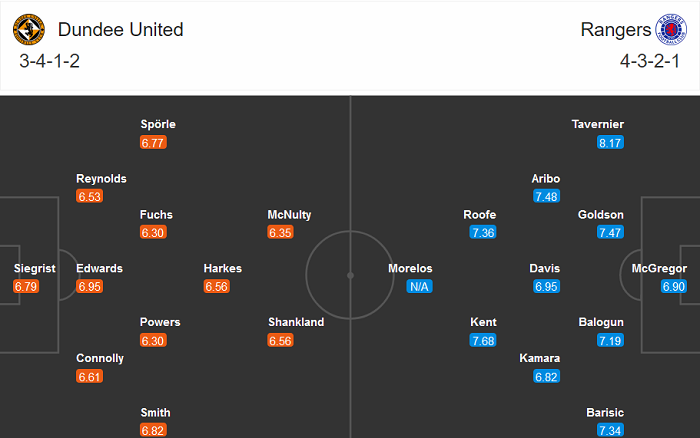
Task: Click Barisic's 7.34 rating badge
Action: 610,431
